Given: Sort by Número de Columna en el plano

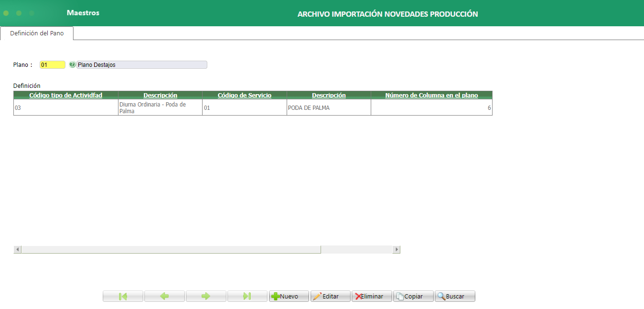Looking at the screenshot, I should [431, 96].
